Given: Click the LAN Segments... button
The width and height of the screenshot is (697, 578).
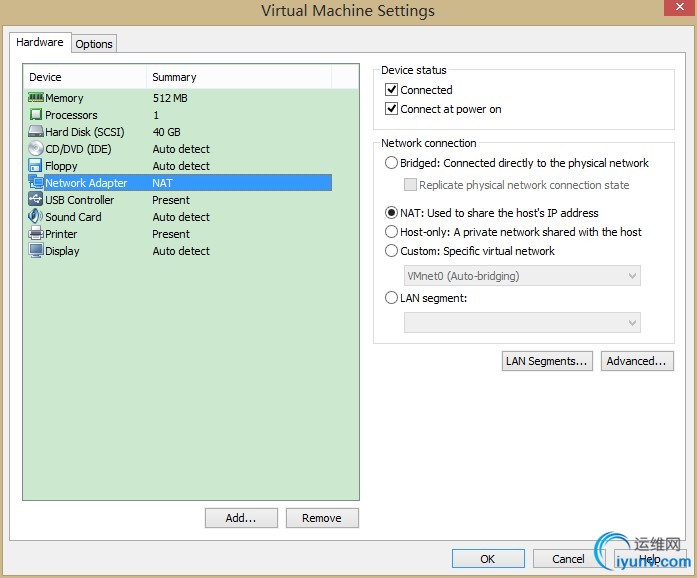Looking at the screenshot, I should (547, 361).
